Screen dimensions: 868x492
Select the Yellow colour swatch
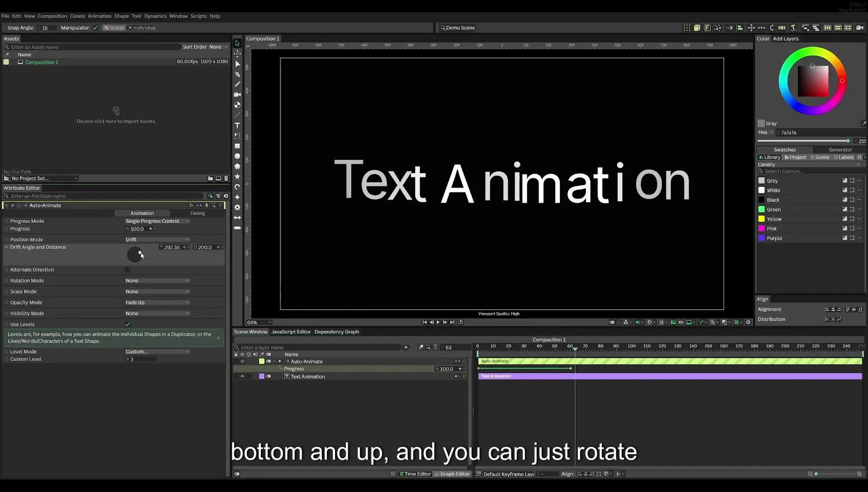762,219
